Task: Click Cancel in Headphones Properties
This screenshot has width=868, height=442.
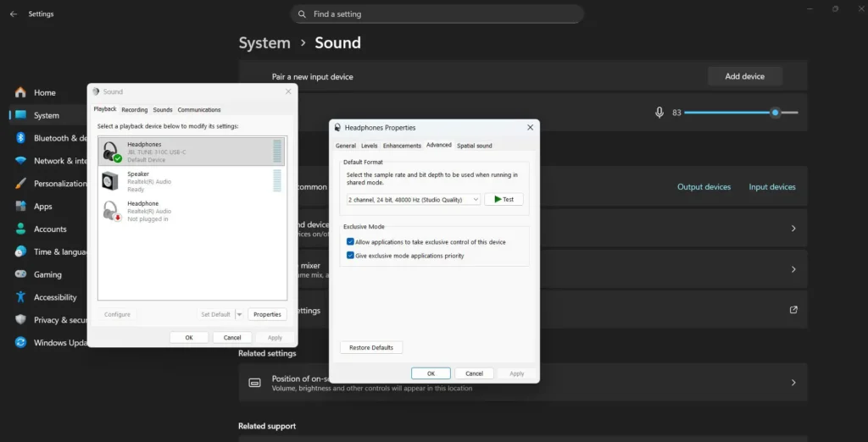Action: point(474,373)
